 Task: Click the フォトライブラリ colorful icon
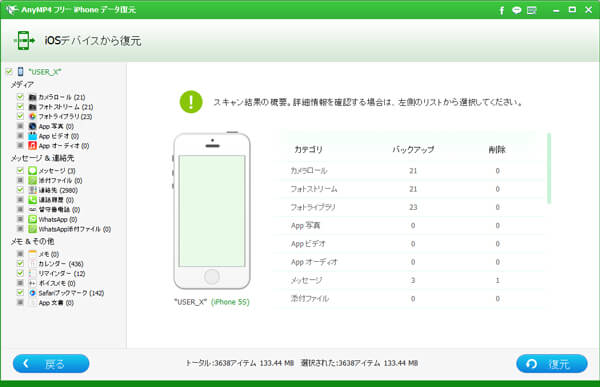pos(33,116)
